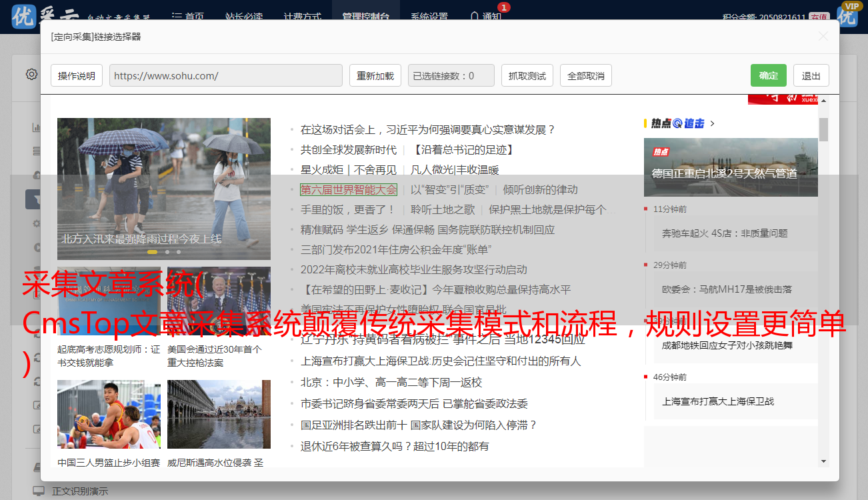Click the gear icon beside the dialog
Image resolution: width=868 pixels, height=500 pixels.
(31, 74)
